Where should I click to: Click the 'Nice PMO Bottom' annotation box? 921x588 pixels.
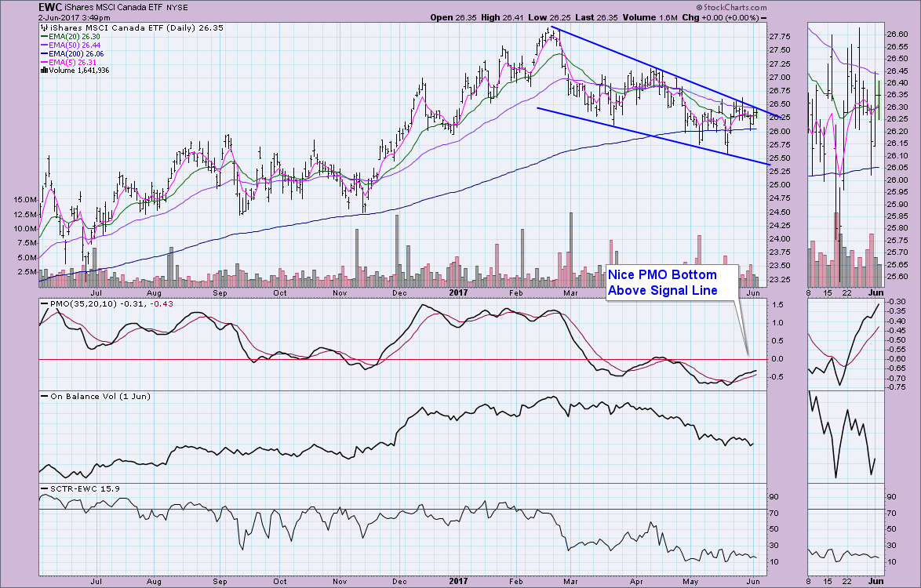click(673, 283)
